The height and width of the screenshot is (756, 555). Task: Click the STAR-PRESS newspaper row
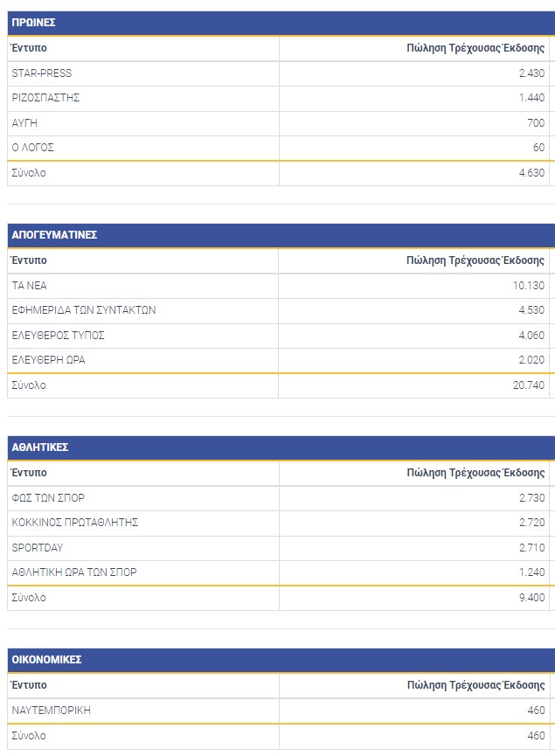click(x=42, y=73)
